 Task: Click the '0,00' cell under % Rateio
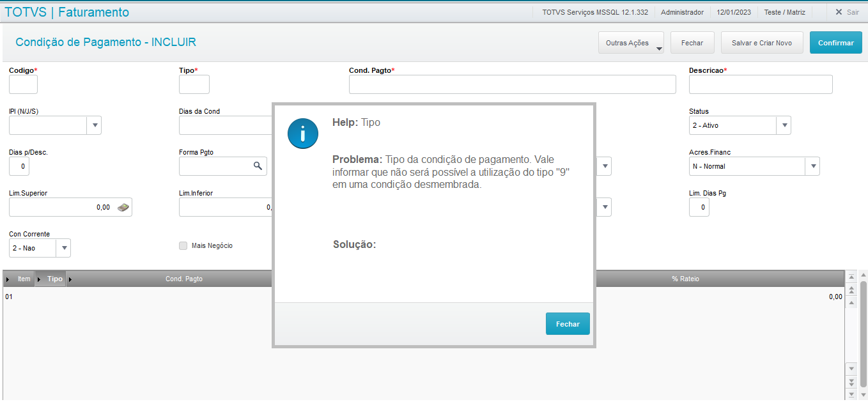tap(835, 297)
